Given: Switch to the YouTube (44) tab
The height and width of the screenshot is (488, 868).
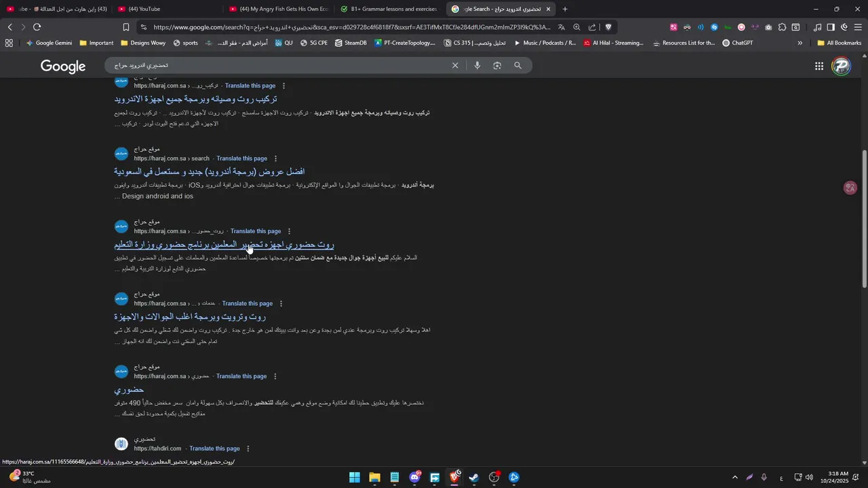Looking at the screenshot, I should [x=165, y=9].
